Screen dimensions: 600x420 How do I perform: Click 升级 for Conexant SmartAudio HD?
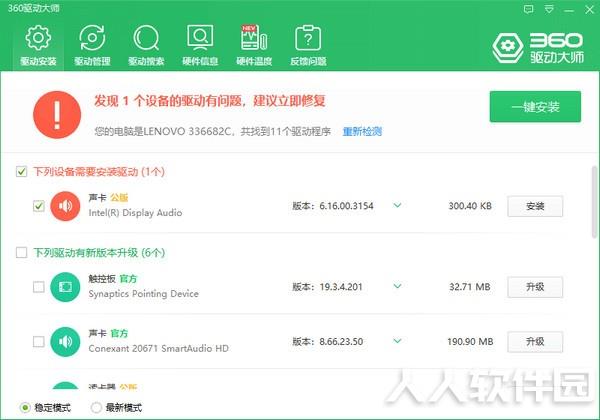tap(535, 342)
